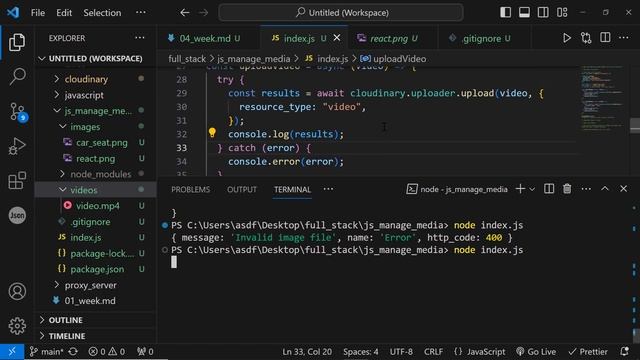The width and height of the screenshot is (640, 360).
Task: Open the Source Control view
Action: [17, 111]
